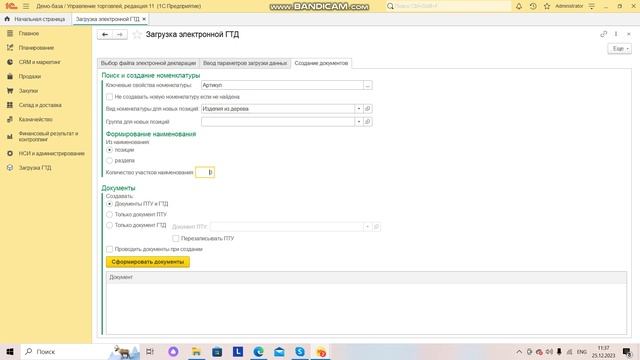Viewport: 640px width, 360px height.
Task: Click the Группа для новых позиций field
Action: click(x=278, y=122)
